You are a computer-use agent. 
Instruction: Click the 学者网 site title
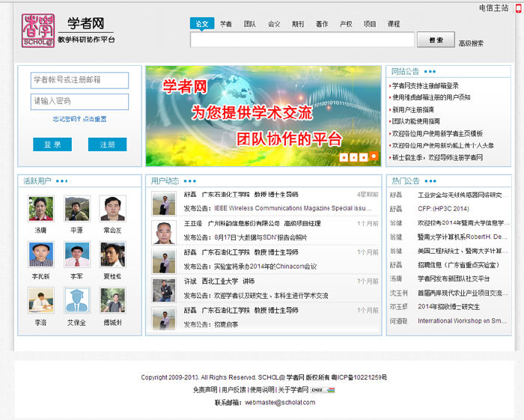86,23
